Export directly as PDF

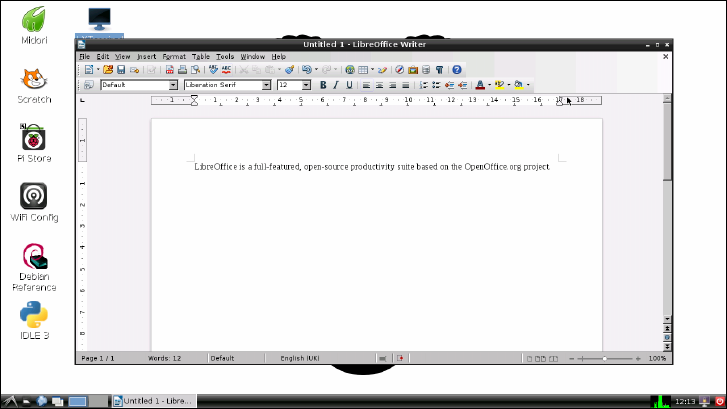click(x=170, y=70)
